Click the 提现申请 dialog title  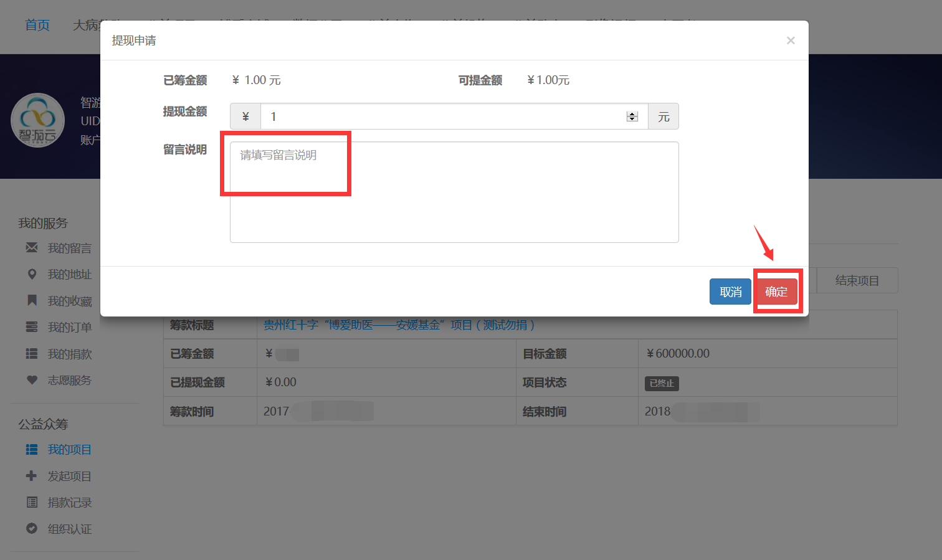134,40
